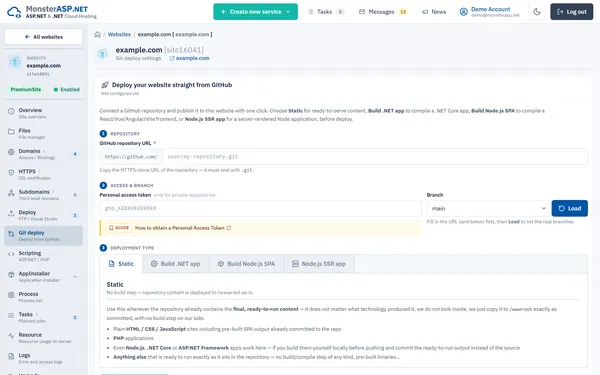600x375 pixels.
Task: Open How to obtain a Personal Access Token
Action: click(183, 228)
